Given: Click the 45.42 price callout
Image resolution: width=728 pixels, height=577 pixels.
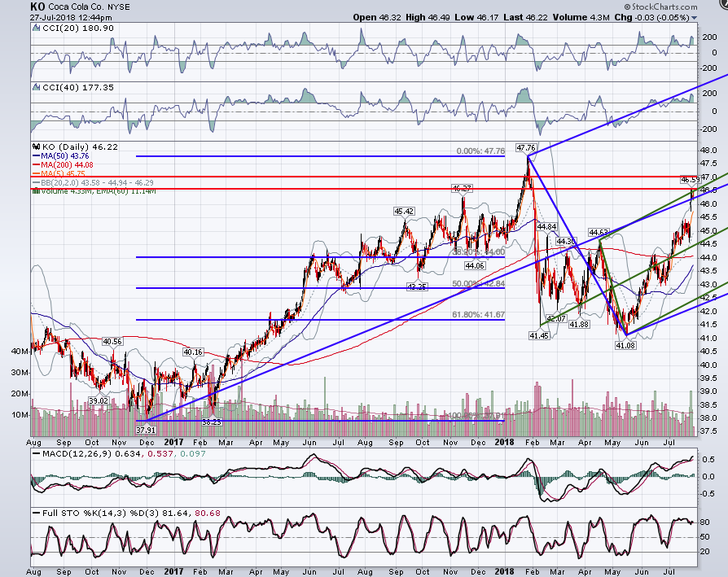Looking at the screenshot, I should tap(404, 212).
